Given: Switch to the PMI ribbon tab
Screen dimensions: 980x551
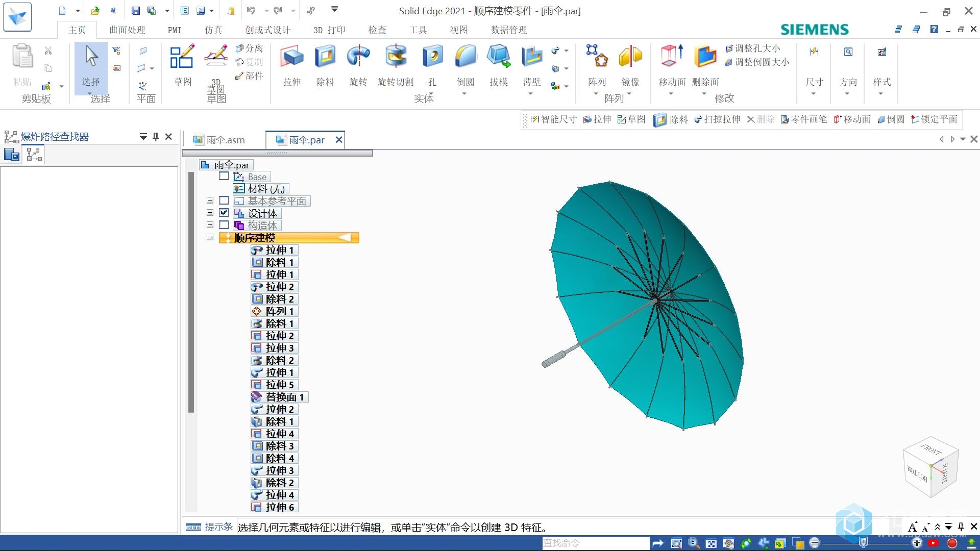Looking at the screenshot, I should (x=175, y=30).
